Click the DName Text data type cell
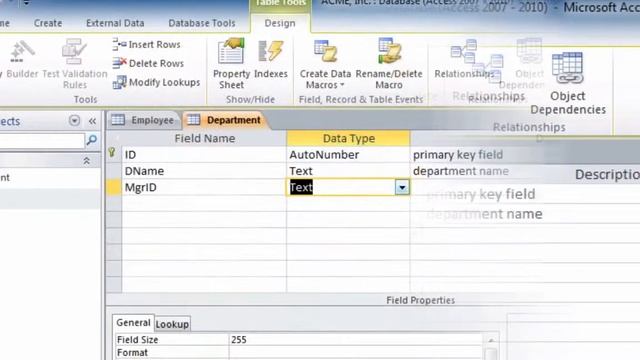Image resolution: width=640 pixels, height=360 pixels. pos(348,171)
